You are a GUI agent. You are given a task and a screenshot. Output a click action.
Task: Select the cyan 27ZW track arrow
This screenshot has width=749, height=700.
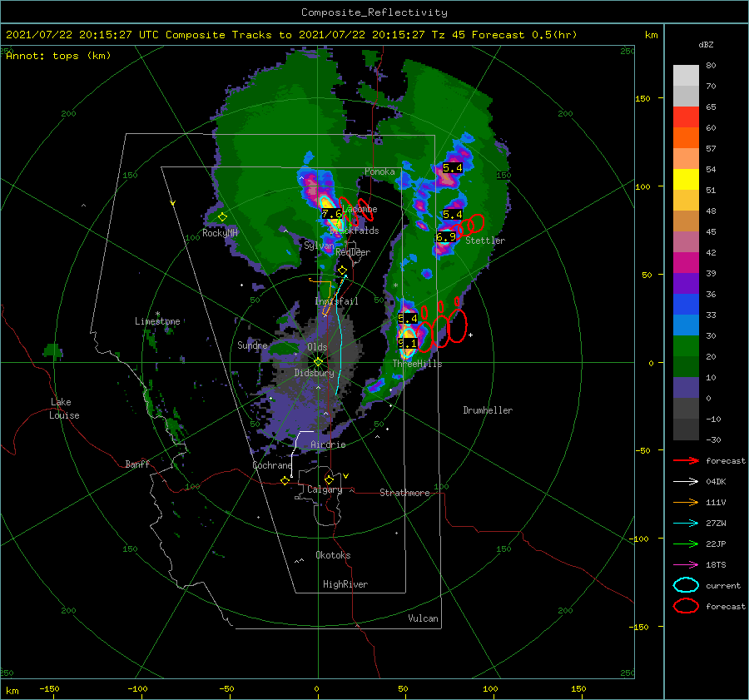tap(686, 524)
